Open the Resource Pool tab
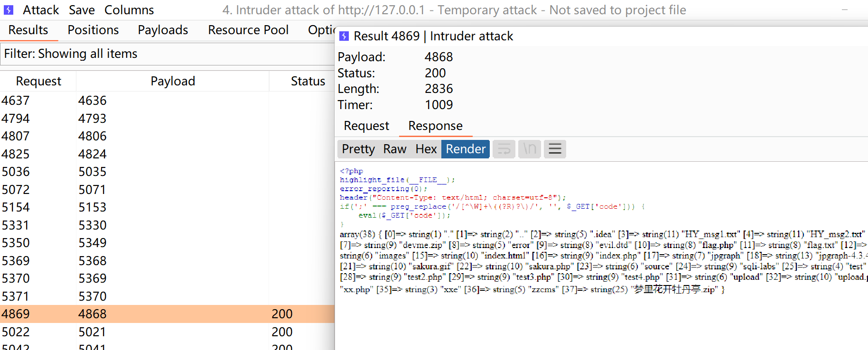Screen dimensions: 868x350 pos(248,30)
